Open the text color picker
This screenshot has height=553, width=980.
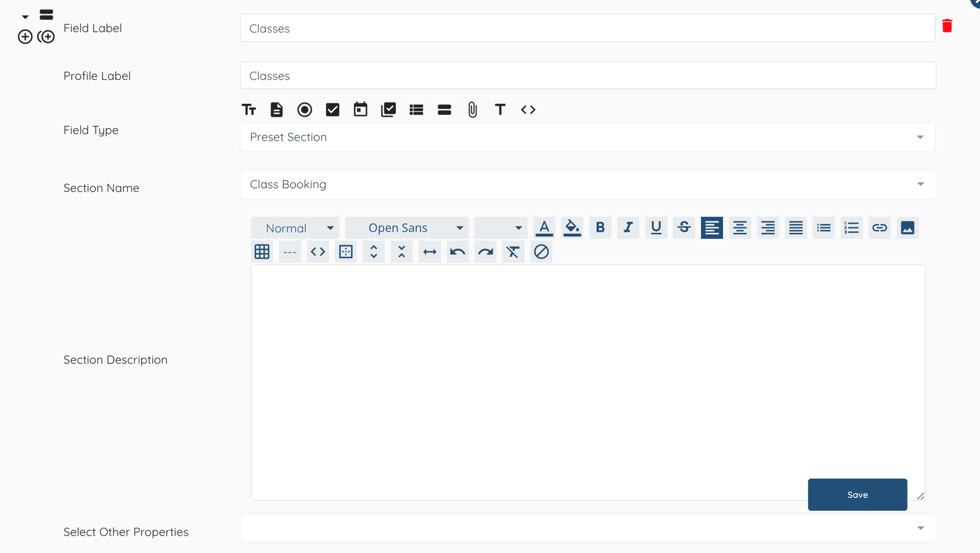pos(544,228)
